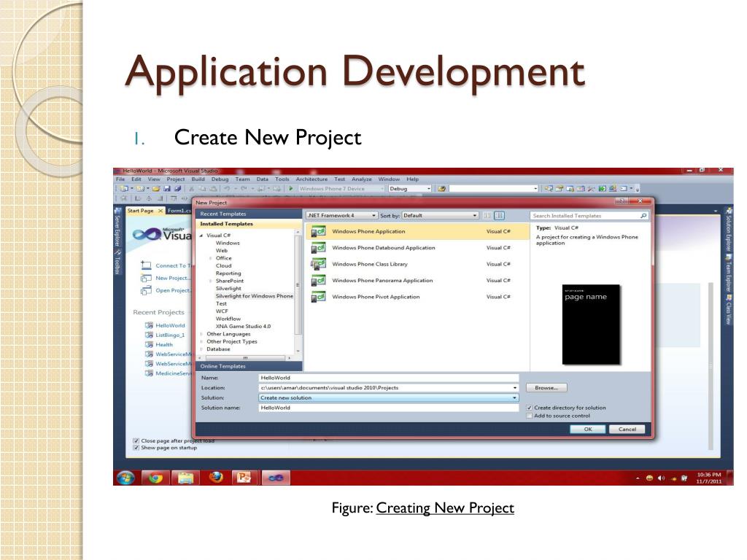The image size is (747, 560).
Task: Collapse the Visual C# tree node
Action: (201, 236)
